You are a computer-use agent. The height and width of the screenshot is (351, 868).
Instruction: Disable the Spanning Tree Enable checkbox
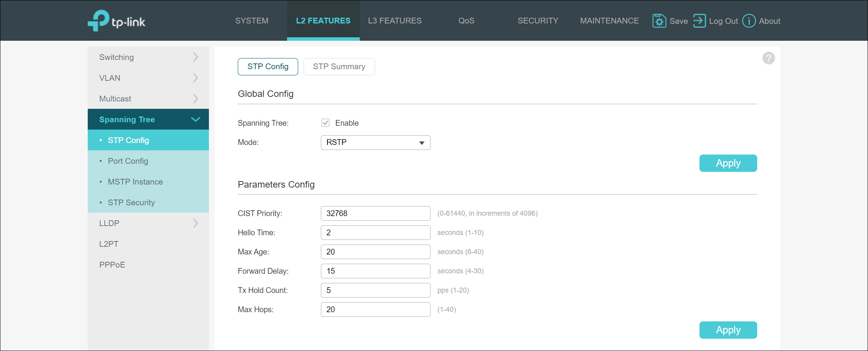click(x=325, y=123)
